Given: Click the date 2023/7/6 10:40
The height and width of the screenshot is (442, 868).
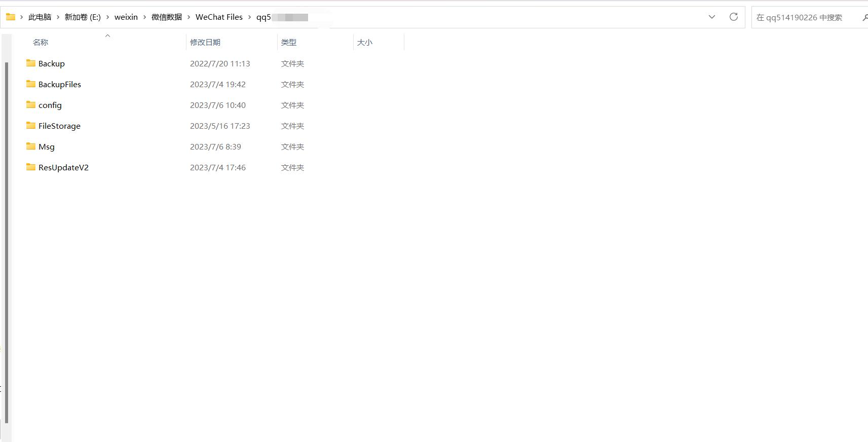Looking at the screenshot, I should 218,105.
